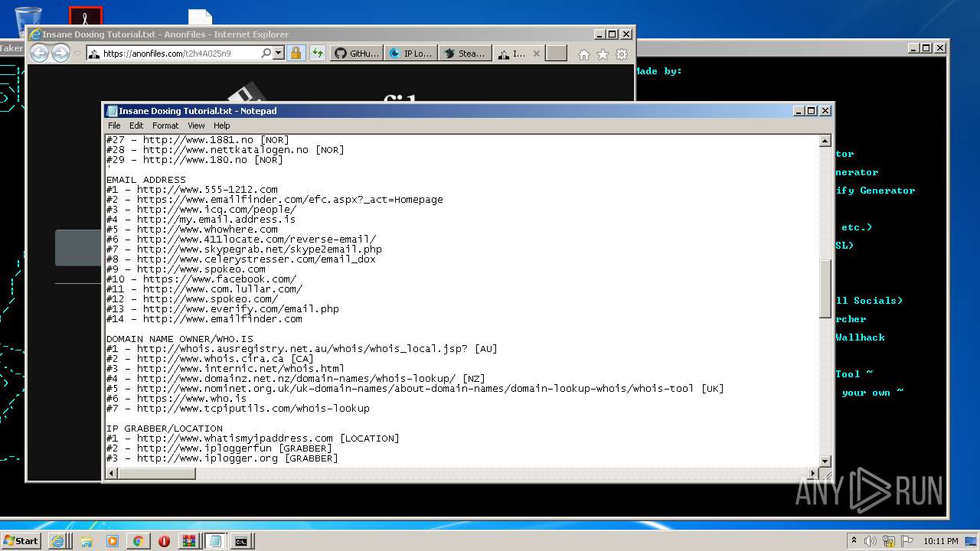Open the Action Center flag icon
The width and height of the screenshot is (980, 551).
pos(906,541)
